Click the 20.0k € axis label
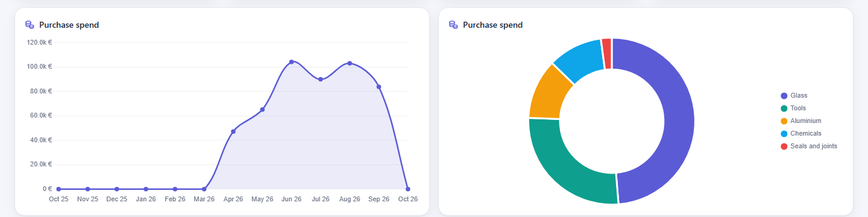Viewport: 868px width, 217px height. click(x=41, y=164)
